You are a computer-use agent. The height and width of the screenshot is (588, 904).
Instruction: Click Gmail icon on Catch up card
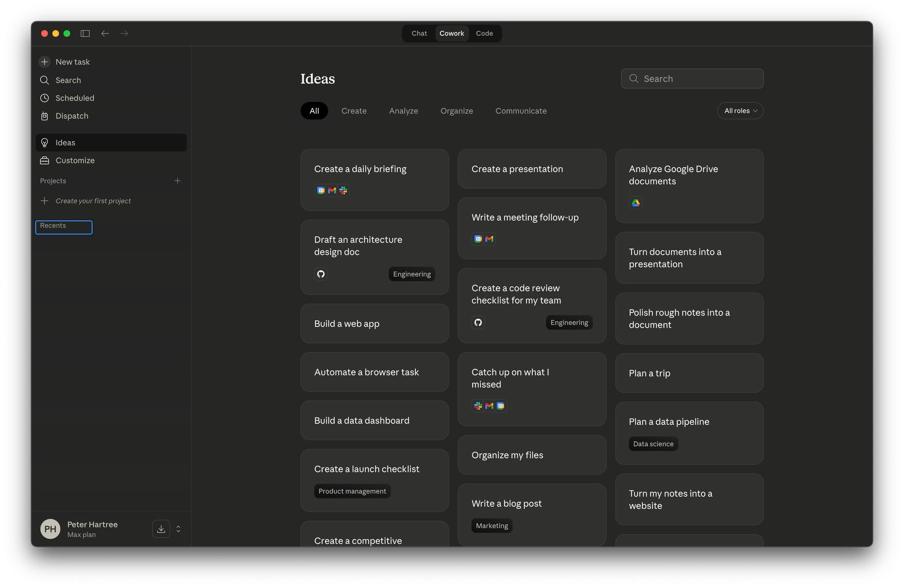click(x=489, y=406)
